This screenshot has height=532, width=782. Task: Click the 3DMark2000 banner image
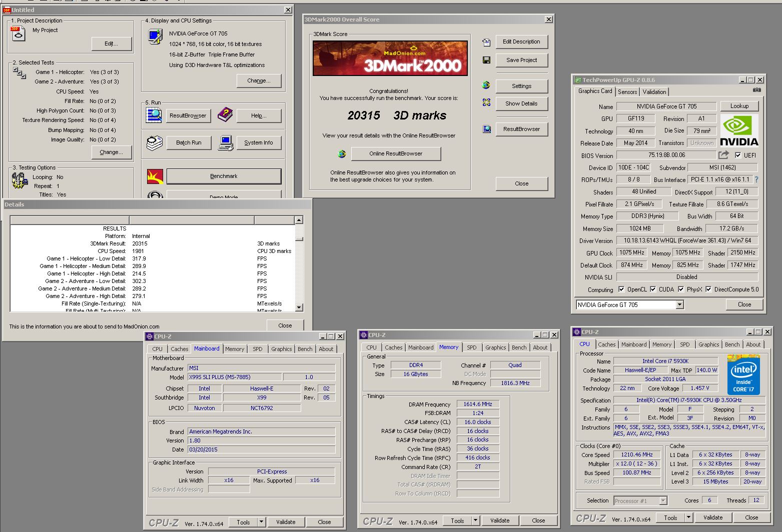click(390, 58)
